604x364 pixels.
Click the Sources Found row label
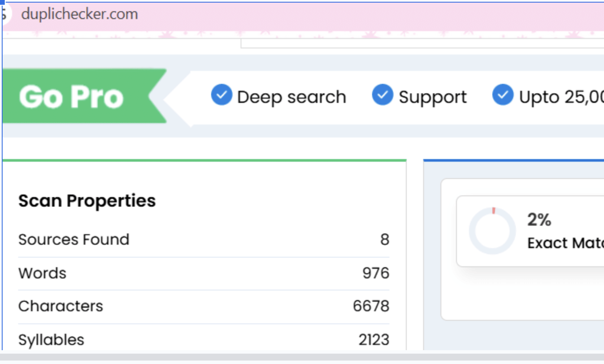point(74,239)
